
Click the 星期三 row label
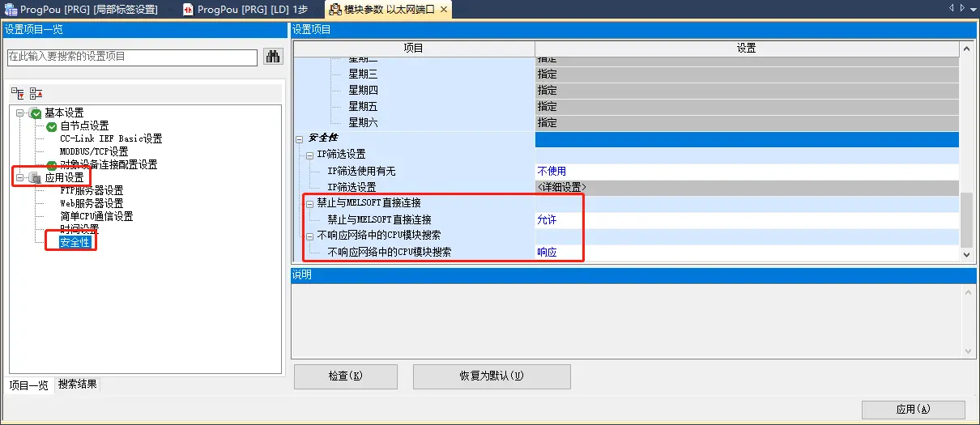click(364, 74)
